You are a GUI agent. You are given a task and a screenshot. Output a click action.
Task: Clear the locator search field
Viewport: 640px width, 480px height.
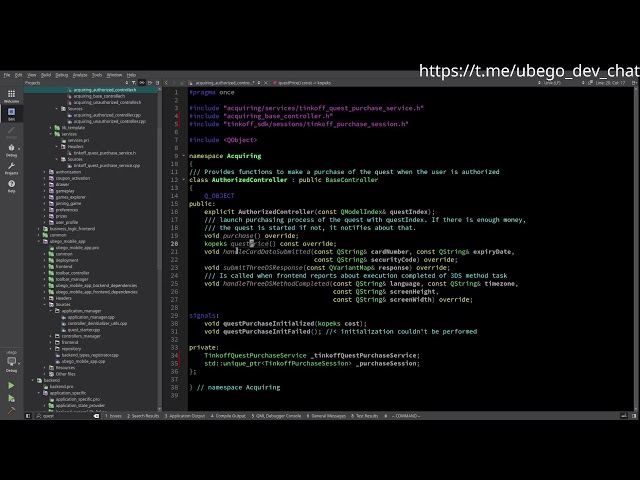tap(96, 416)
